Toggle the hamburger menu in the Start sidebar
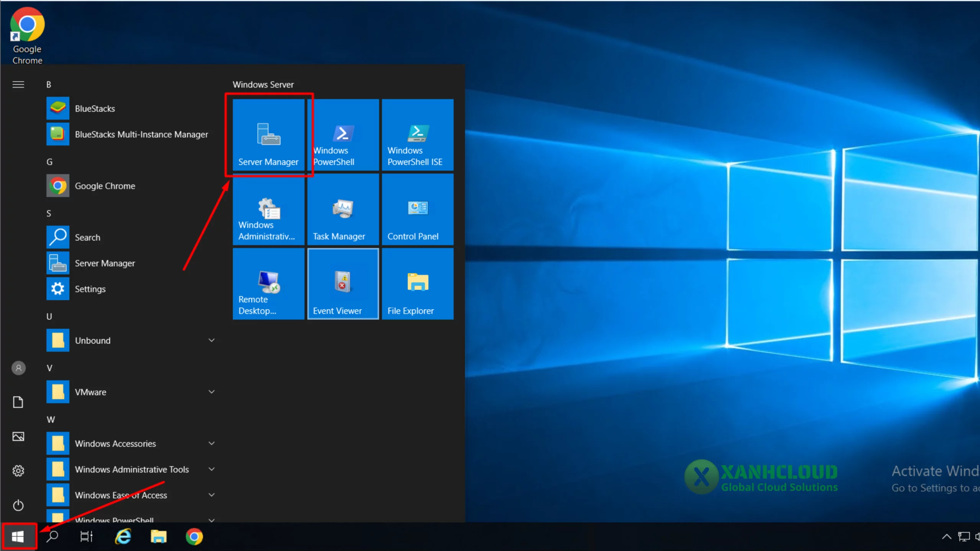The width and height of the screenshot is (980, 551). (18, 85)
